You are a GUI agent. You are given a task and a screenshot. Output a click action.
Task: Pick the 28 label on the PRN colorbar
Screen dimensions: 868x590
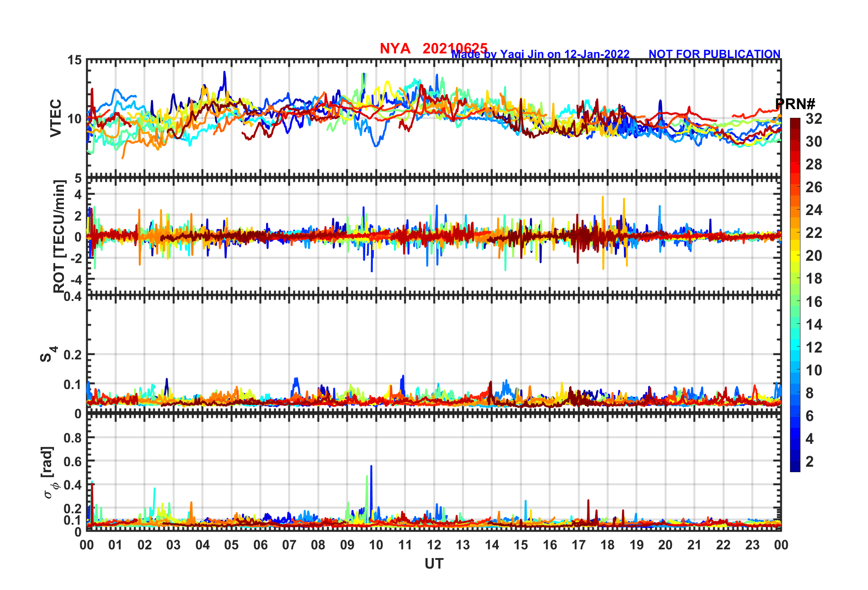[814, 164]
